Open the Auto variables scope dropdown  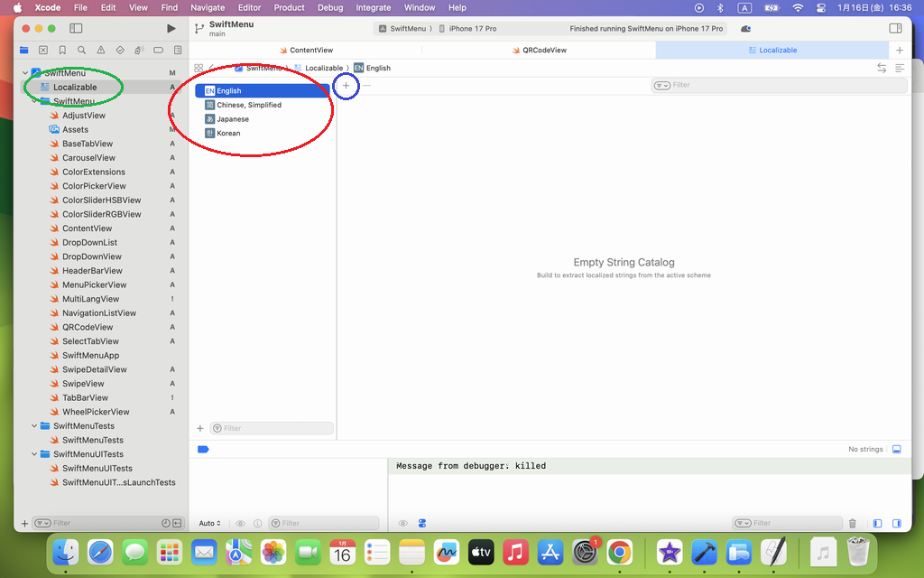(209, 523)
